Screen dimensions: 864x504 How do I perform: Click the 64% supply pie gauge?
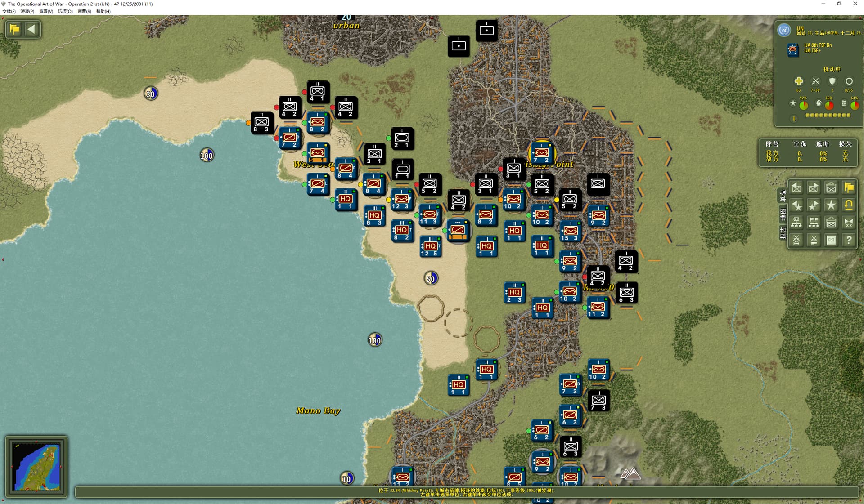pos(855,105)
